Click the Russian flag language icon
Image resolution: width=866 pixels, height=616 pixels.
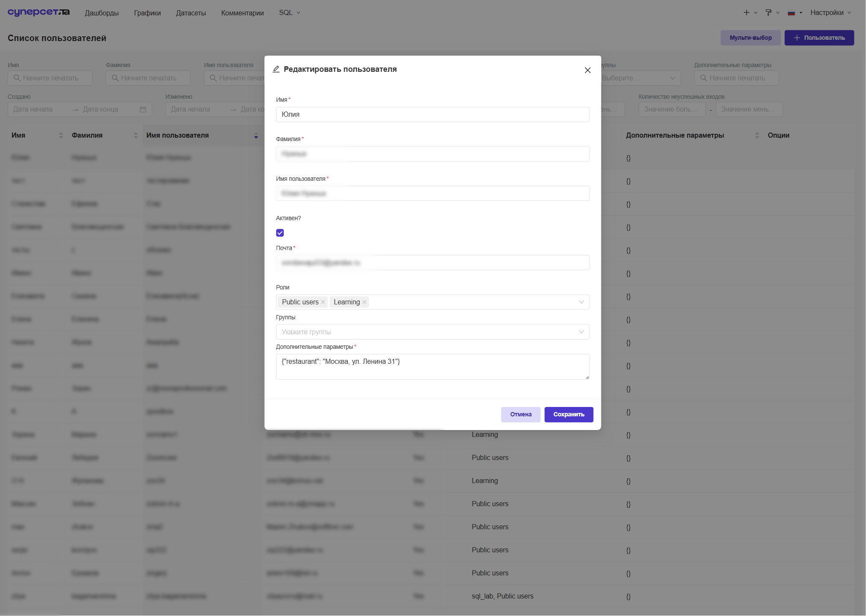[792, 13]
